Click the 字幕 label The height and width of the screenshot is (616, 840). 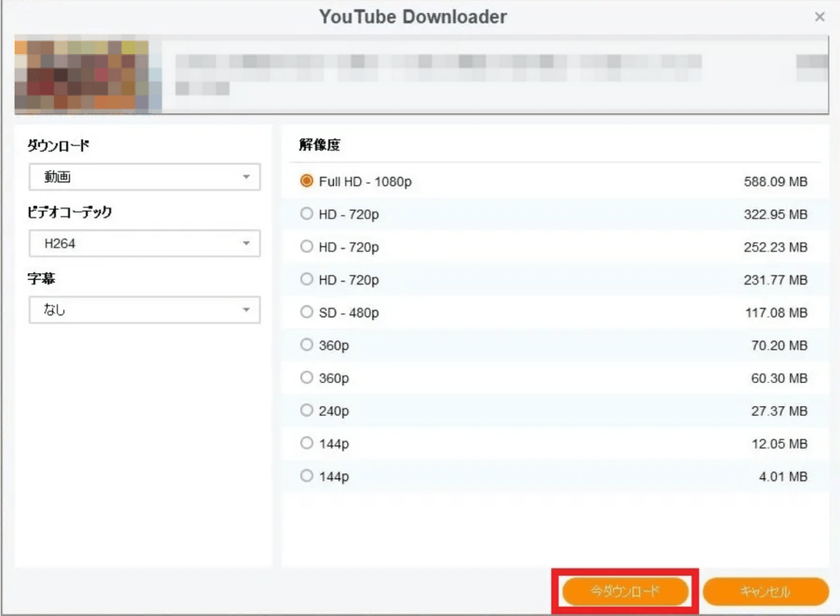pos(41,279)
